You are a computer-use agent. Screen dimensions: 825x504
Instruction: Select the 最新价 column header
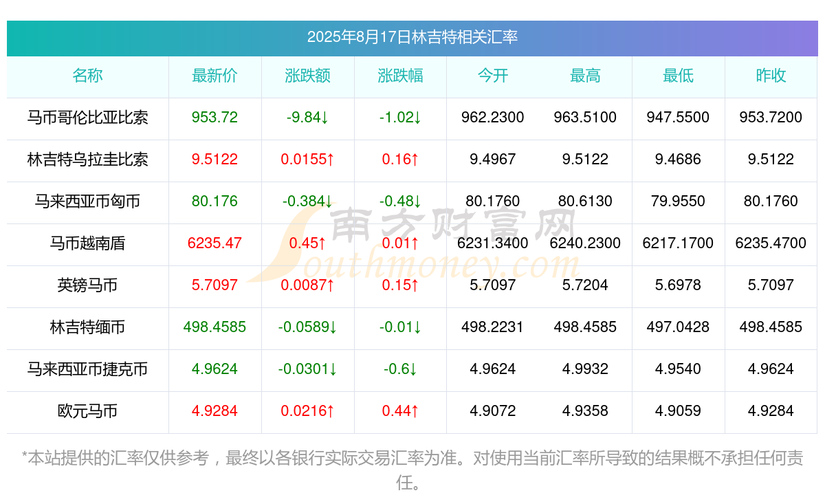[214, 76]
